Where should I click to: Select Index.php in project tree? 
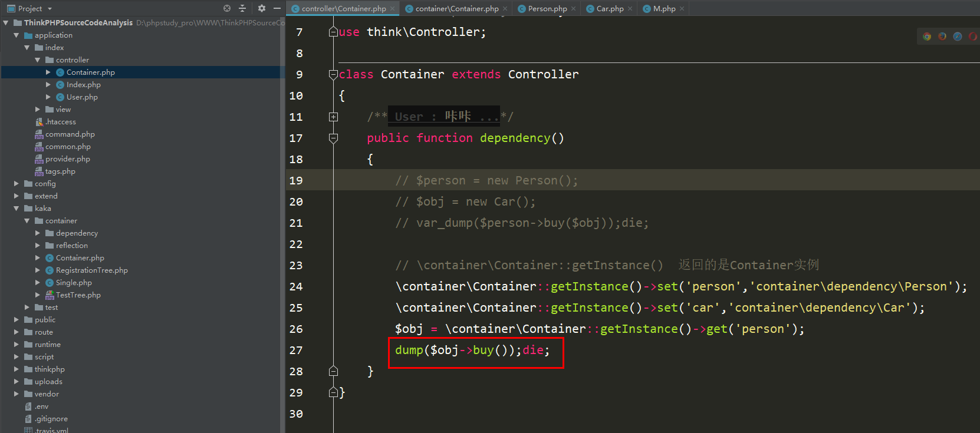pos(83,85)
